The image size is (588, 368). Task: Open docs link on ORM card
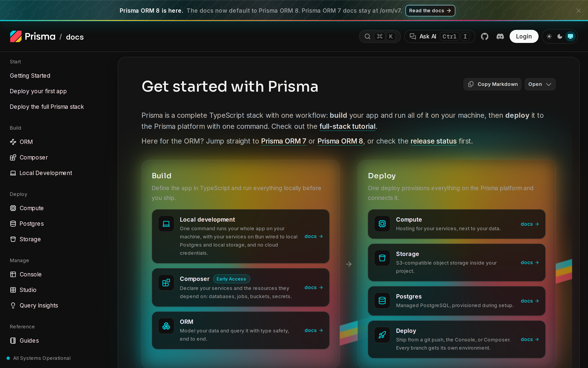coord(314,330)
